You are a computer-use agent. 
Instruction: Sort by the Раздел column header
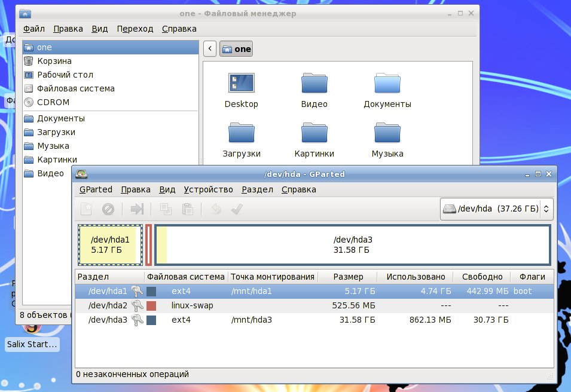(x=110, y=277)
